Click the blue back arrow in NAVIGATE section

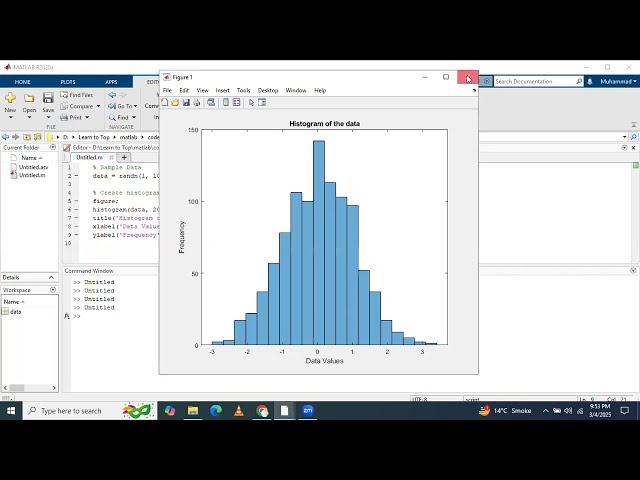(112, 95)
